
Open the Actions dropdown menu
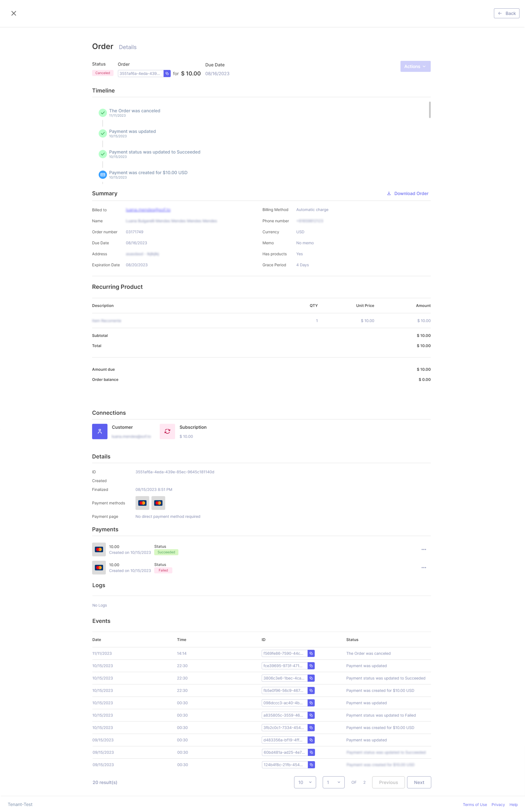pos(415,66)
